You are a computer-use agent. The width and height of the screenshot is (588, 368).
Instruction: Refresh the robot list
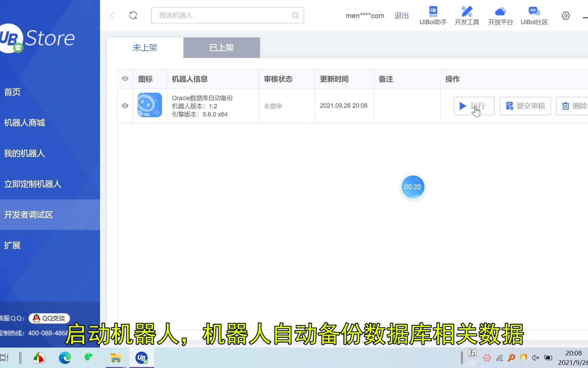coord(133,15)
